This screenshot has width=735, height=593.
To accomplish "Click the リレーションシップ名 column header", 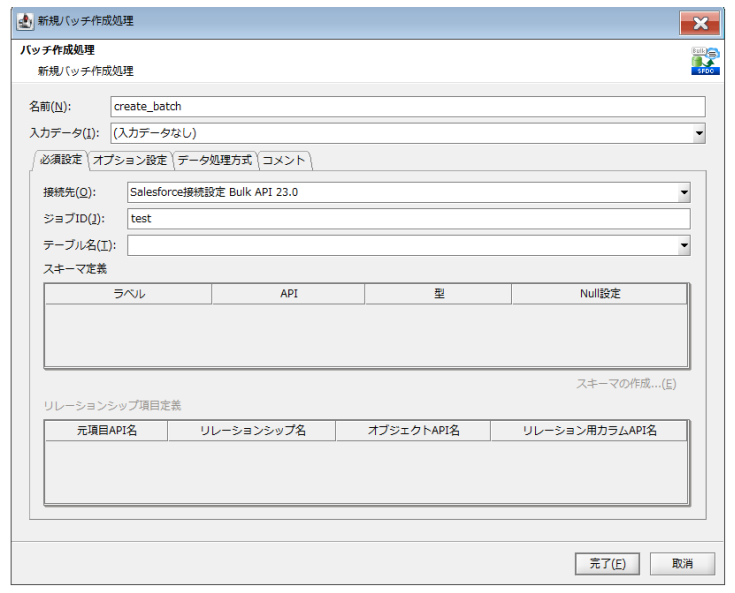I will 252,431.
